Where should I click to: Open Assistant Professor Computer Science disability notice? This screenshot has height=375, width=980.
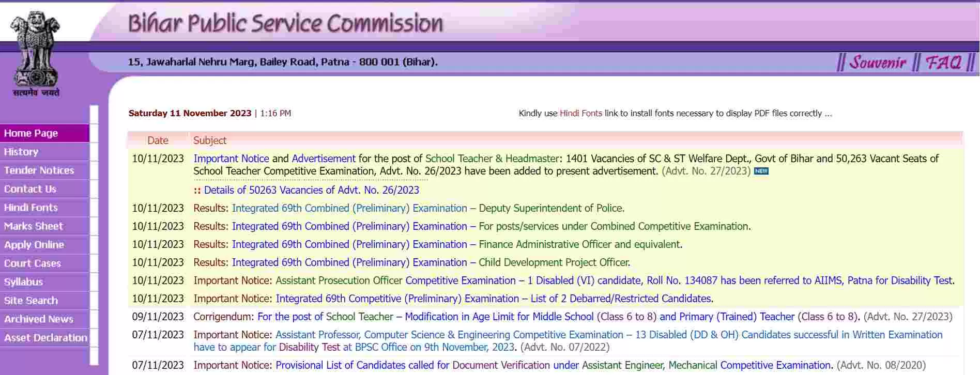[568, 341]
